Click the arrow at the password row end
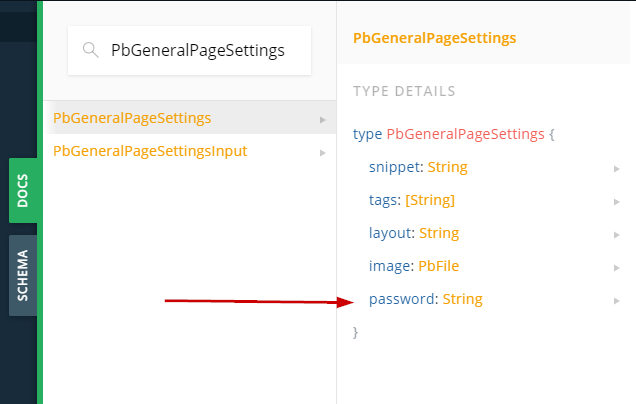636x404 pixels. (x=617, y=300)
